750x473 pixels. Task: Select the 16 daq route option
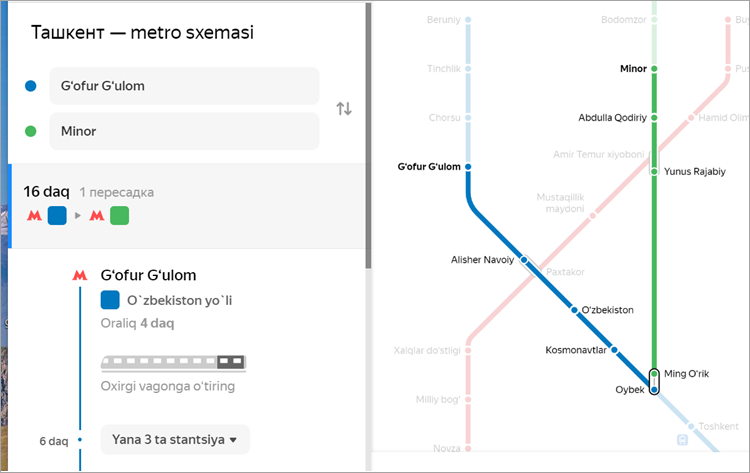click(188, 206)
